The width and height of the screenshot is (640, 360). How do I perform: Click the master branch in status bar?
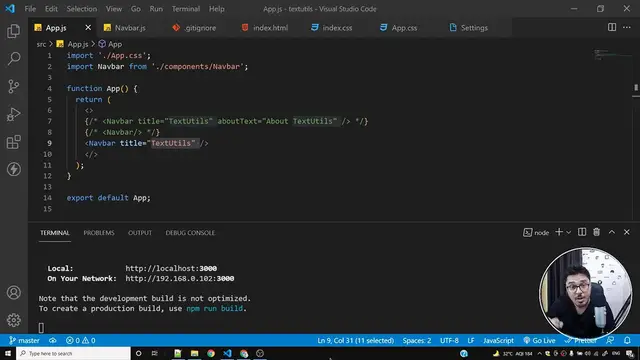click(x=24, y=340)
